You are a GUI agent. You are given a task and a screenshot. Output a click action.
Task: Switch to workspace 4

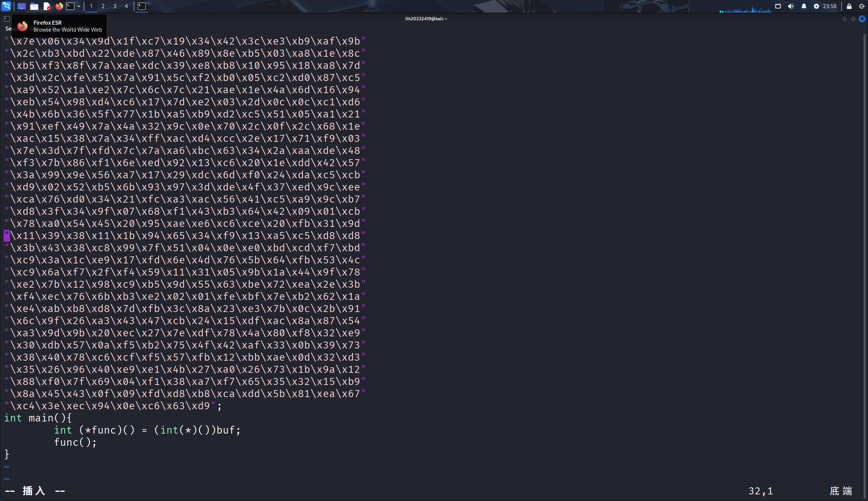click(x=126, y=6)
